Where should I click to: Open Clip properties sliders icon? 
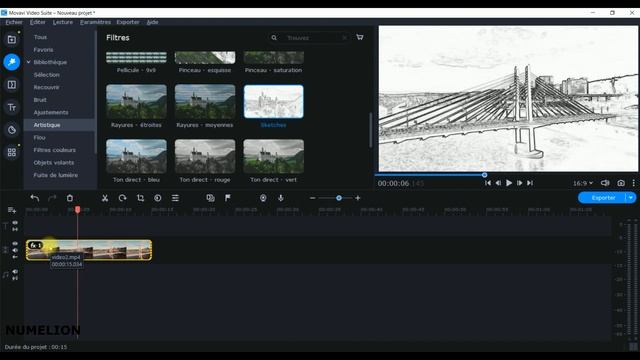tap(175, 198)
